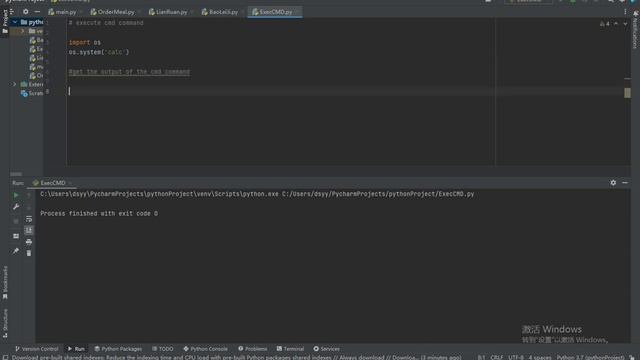Viewport: 640px width, 360px height.
Task: Open Run panel settings gear
Action: click(613, 183)
